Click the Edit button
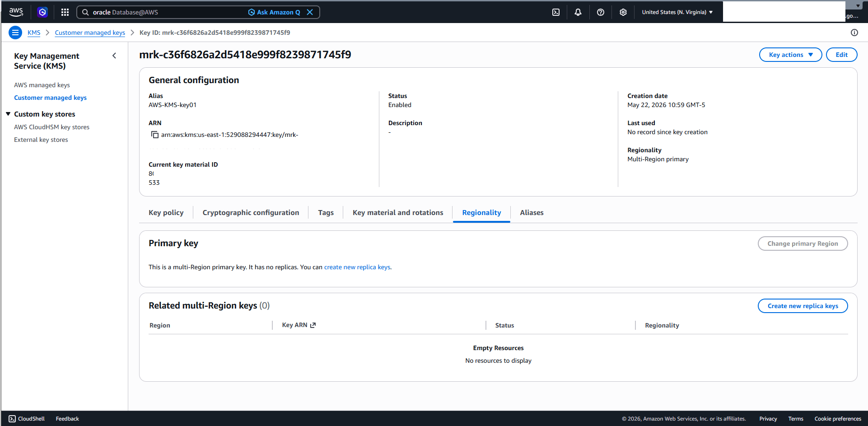The image size is (868, 426). tap(841, 55)
